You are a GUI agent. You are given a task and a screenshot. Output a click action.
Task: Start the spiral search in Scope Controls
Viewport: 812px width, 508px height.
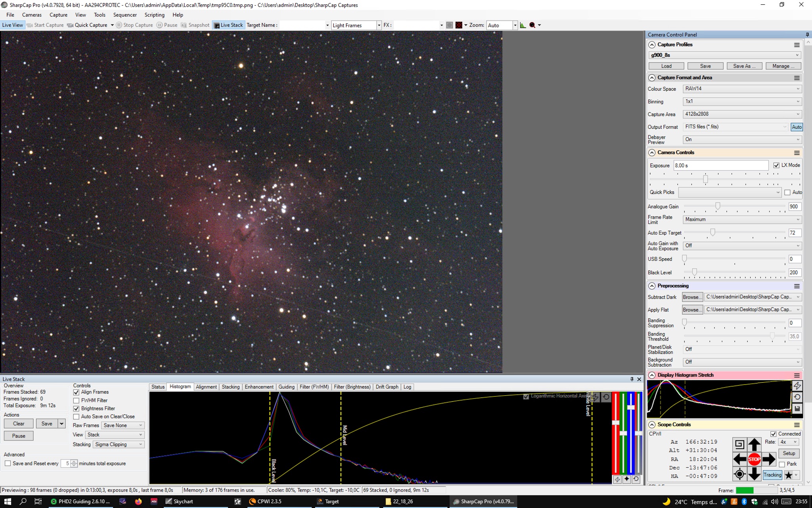pyautogui.click(x=739, y=444)
